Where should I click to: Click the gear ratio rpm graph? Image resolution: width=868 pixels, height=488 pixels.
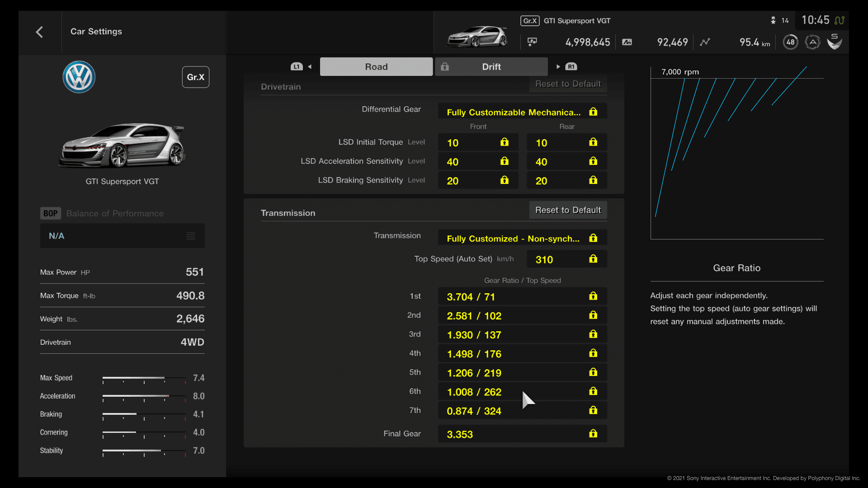pos(737,153)
